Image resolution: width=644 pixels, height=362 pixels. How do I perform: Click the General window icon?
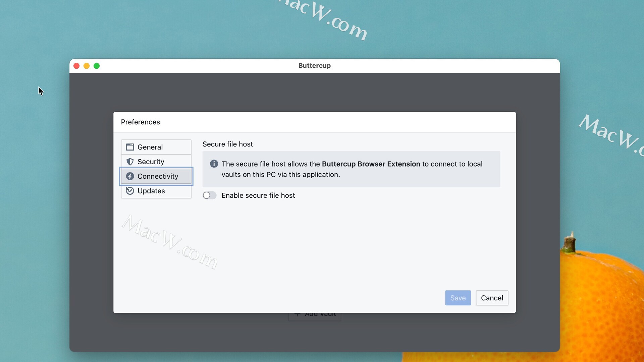click(130, 147)
